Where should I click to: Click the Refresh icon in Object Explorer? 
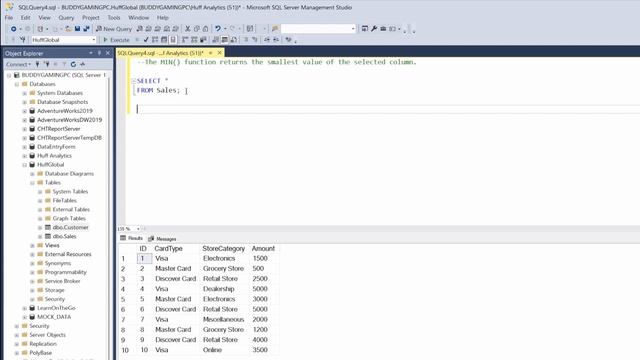[73, 64]
